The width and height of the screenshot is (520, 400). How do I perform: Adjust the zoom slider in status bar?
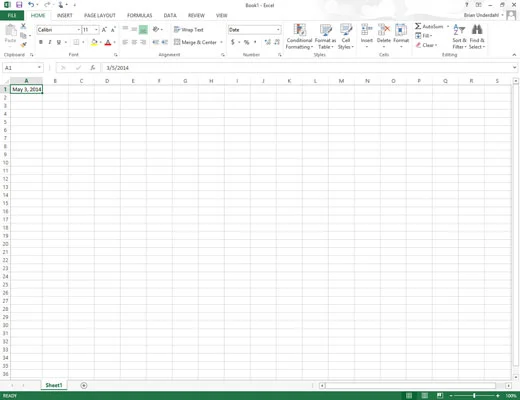coord(474,396)
